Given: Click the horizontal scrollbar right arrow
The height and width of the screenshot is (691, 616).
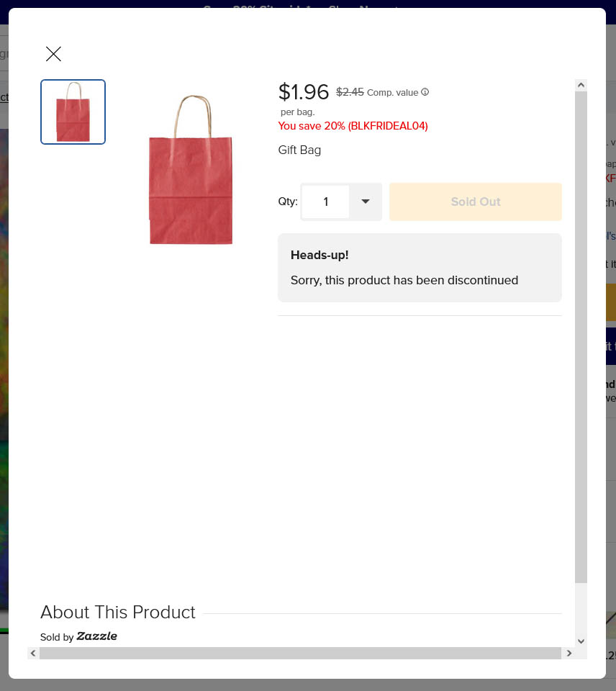Looking at the screenshot, I should 569,653.
